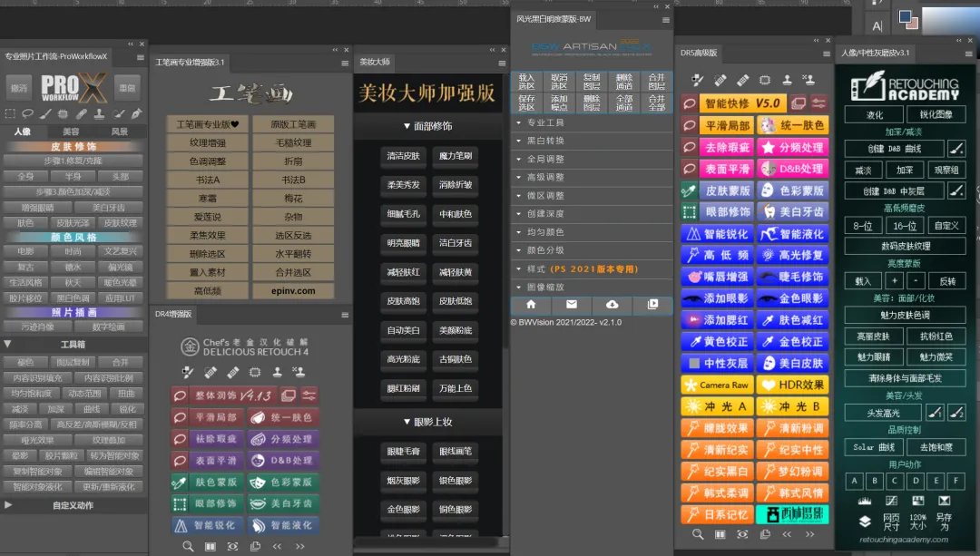Click the sliders settings icon beside 整体润饰 in DR4

pos(309,395)
